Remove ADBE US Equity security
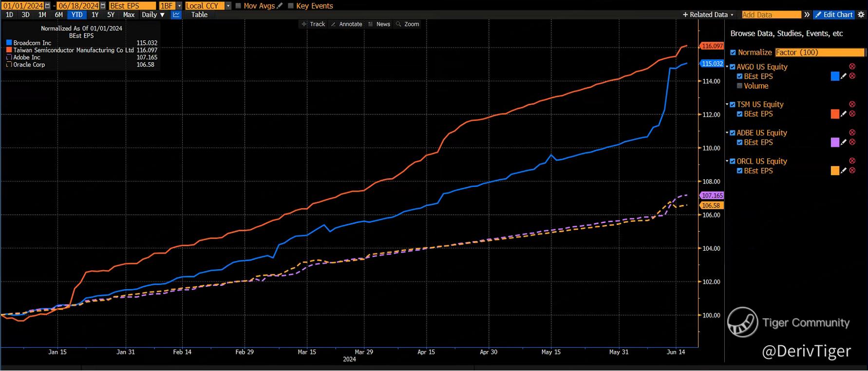 tap(852, 132)
